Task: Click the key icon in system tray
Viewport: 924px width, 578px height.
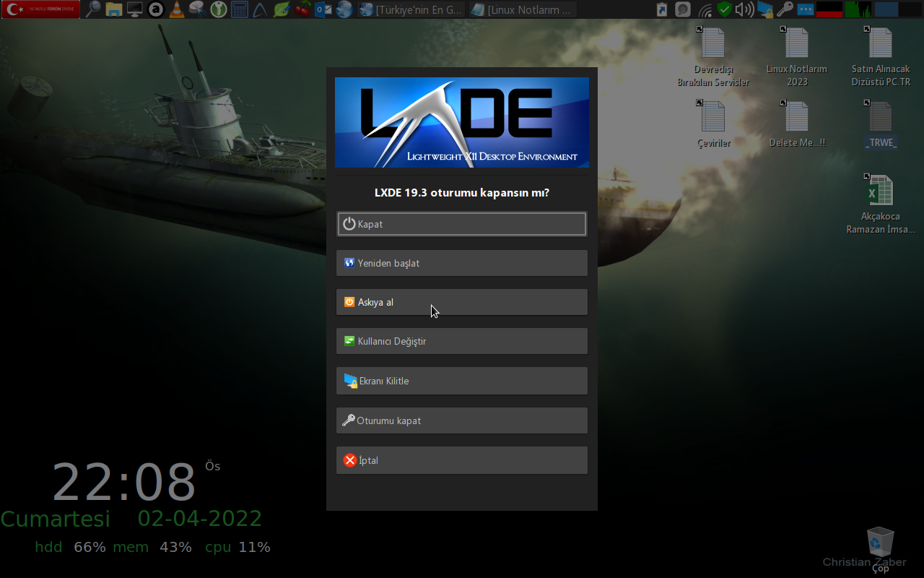Action: 785,9
